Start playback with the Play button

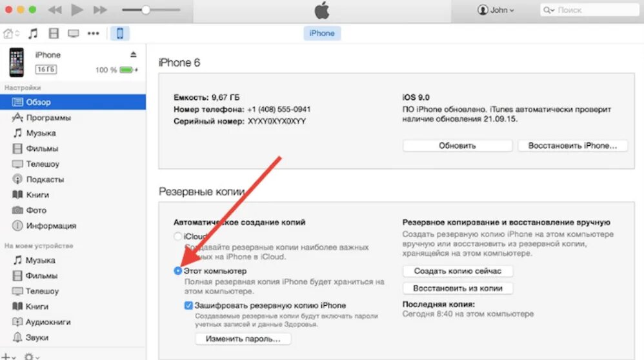click(x=77, y=10)
